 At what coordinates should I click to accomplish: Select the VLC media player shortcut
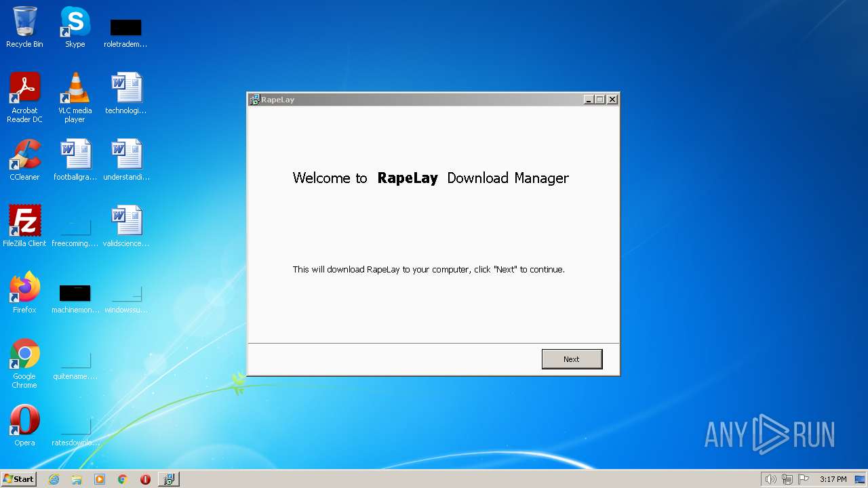tap(75, 98)
